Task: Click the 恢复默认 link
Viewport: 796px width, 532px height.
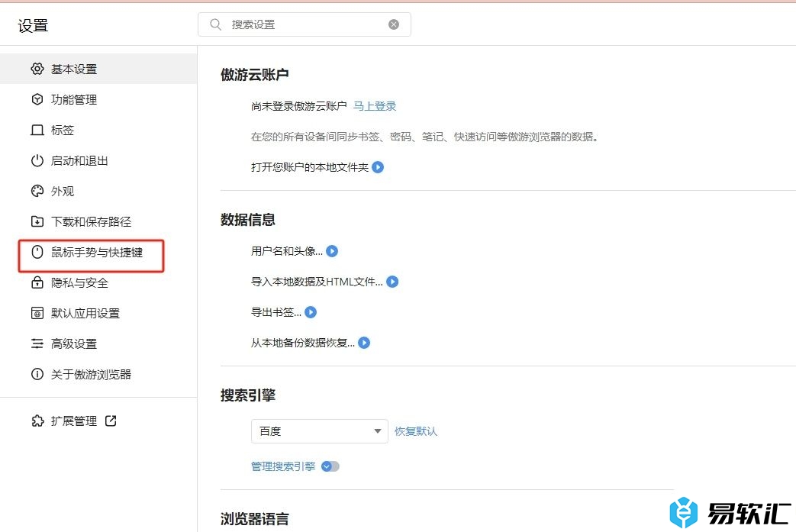Action: pyautogui.click(x=416, y=431)
